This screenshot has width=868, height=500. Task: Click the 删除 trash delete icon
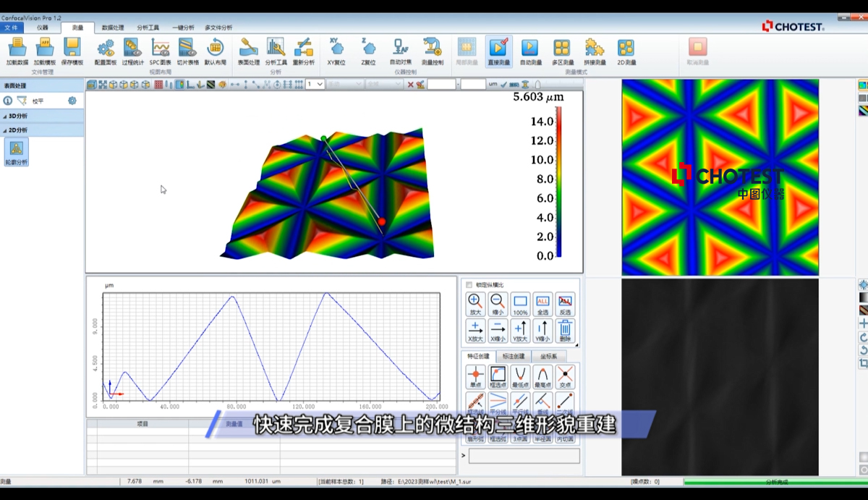(565, 331)
